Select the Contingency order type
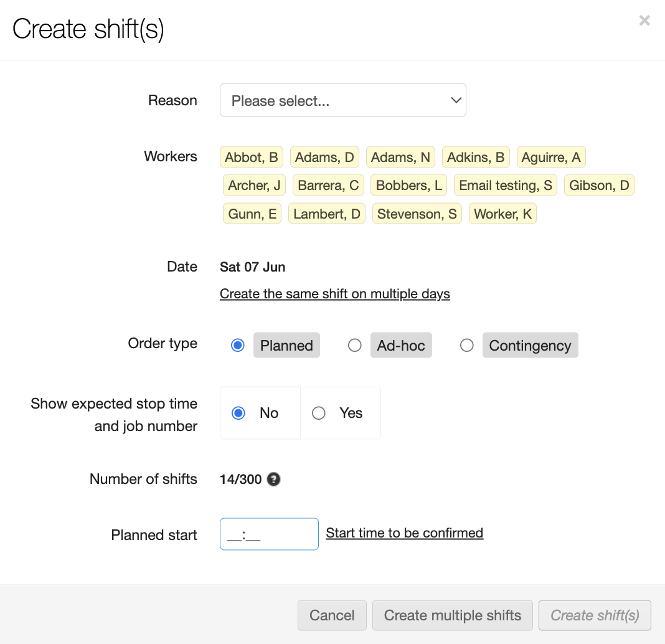 coord(467,345)
